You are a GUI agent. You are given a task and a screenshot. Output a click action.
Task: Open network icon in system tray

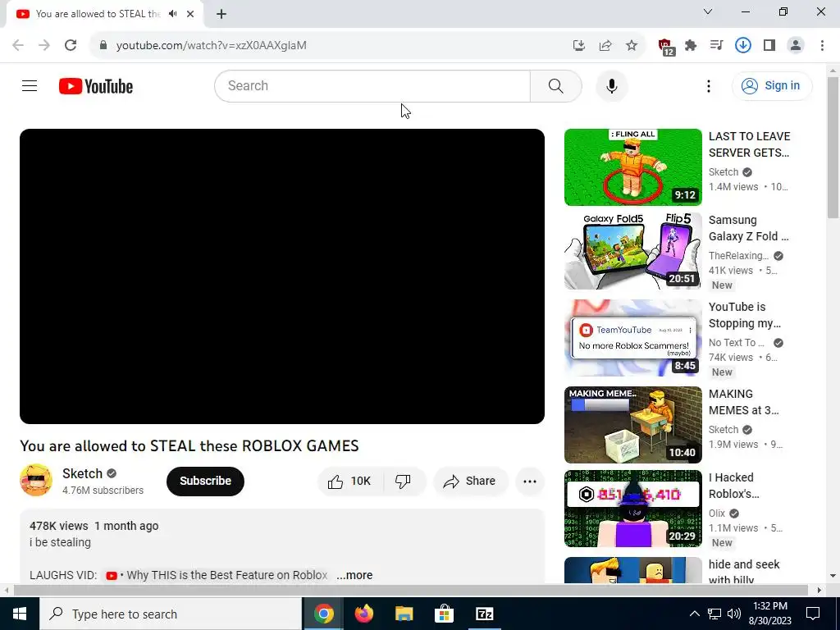pos(714,614)
